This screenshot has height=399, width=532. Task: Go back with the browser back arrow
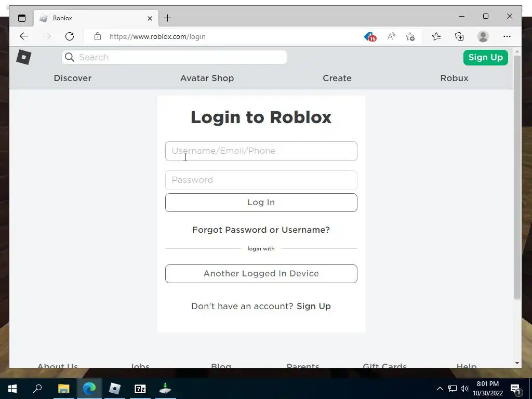24,36
